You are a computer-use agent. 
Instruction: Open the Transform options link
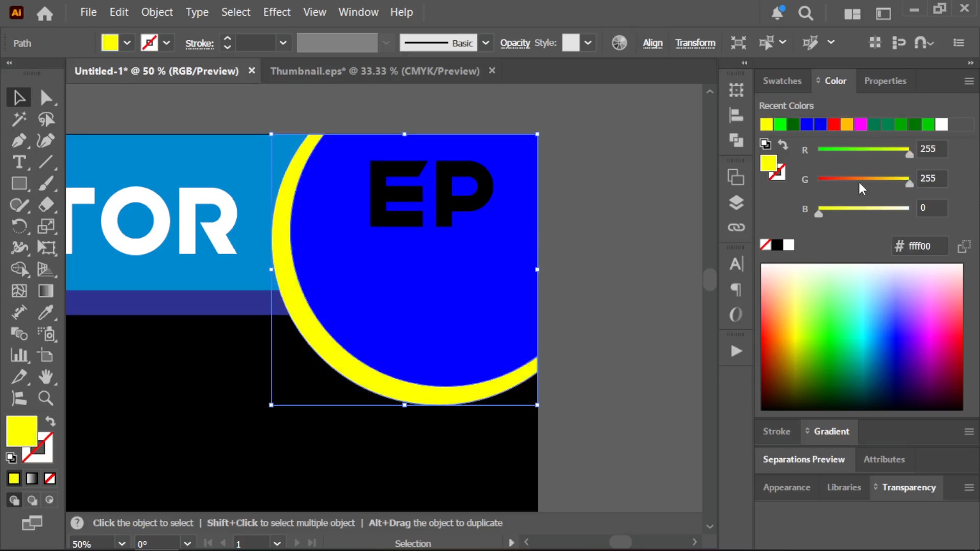coord(695,43)
